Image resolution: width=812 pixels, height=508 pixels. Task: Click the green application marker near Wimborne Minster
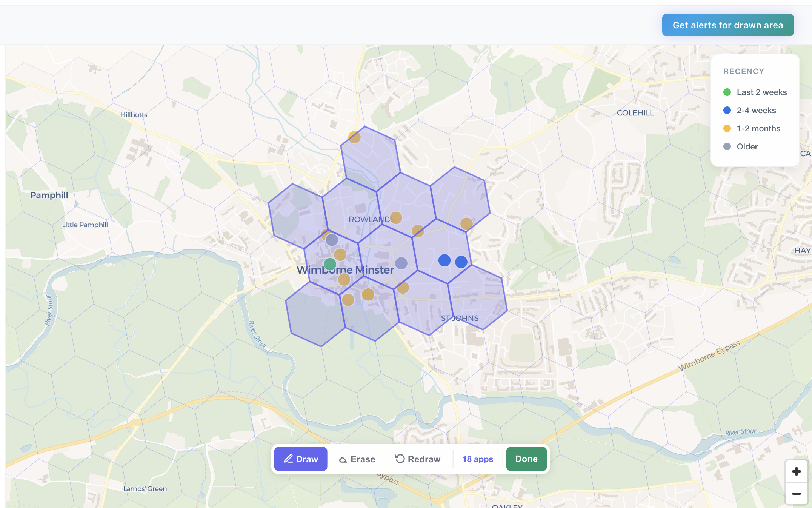(330, 264)
